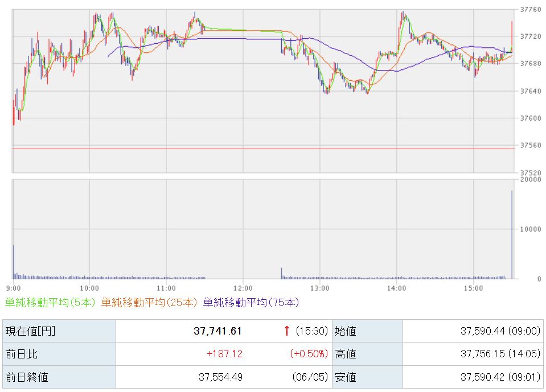Click the 12:30 afternoon-open volume bar
The height and width of the screenshot is (392, 546).
click(281, 274)
